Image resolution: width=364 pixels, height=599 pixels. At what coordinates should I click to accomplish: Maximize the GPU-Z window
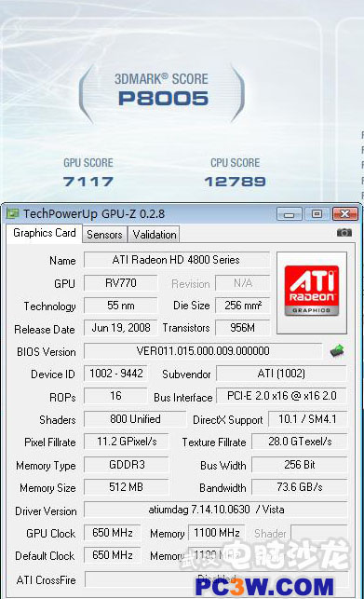pos(317,214)
